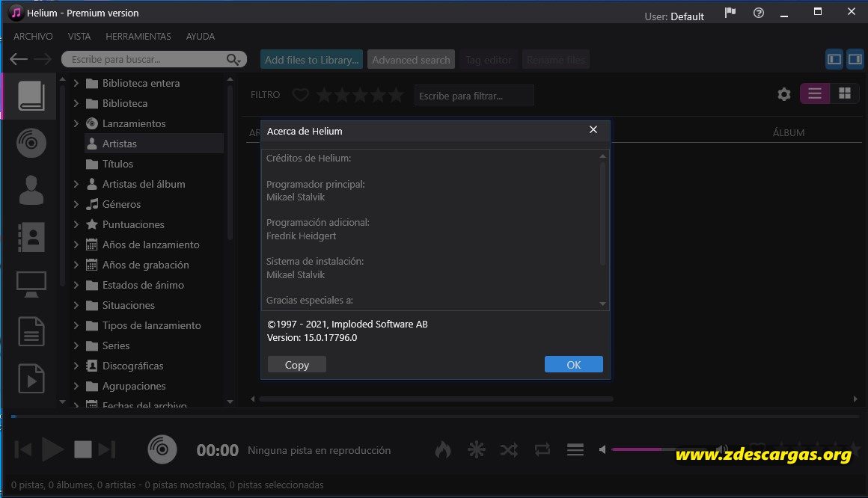Expand the Géneros tree node

pyautogui.click(x=76, y=204)
